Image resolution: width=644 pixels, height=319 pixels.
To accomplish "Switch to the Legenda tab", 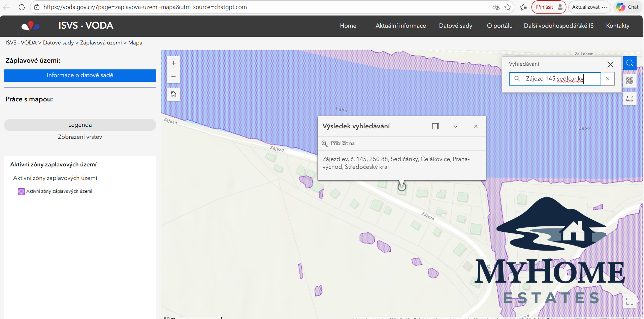I will [x=80, y=125].
